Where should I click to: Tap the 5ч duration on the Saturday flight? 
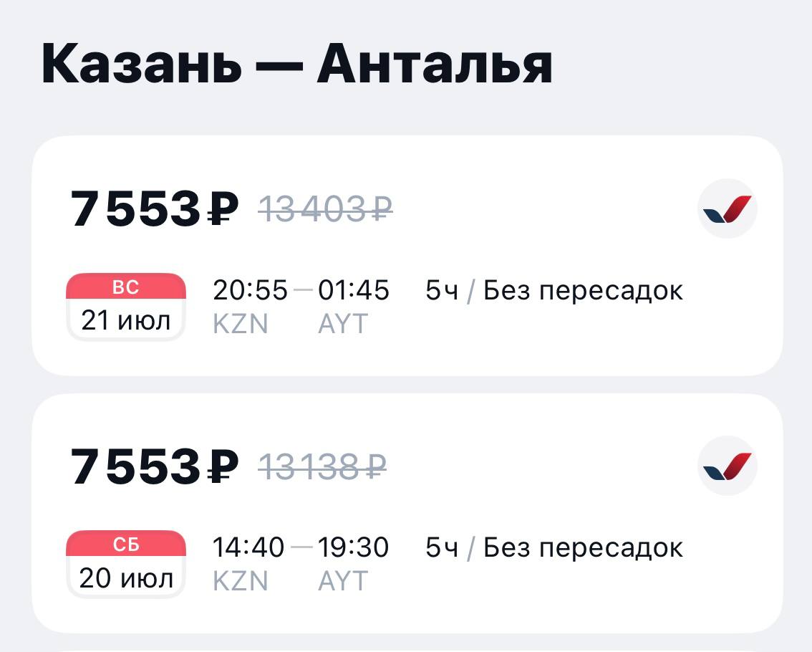tap(441, 547)
